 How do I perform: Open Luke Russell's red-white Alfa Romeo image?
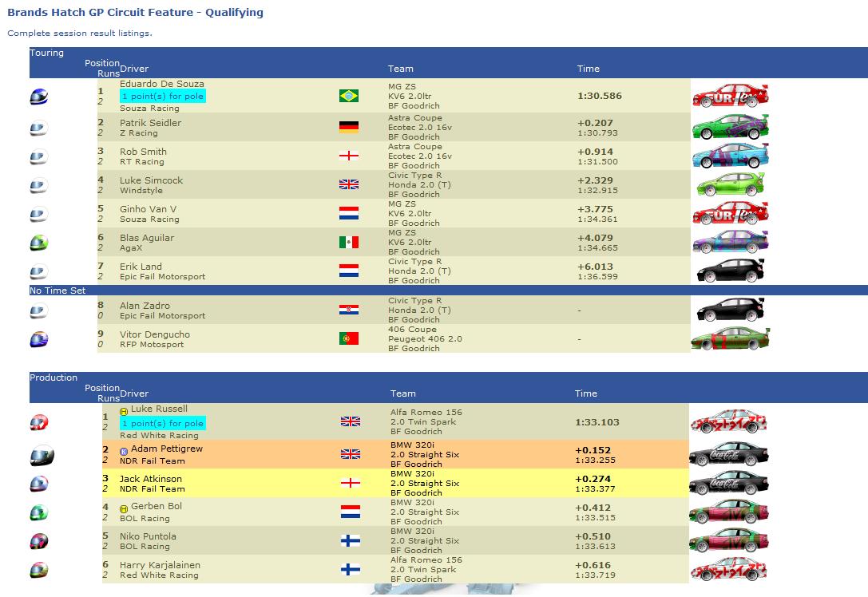point(729,422)
